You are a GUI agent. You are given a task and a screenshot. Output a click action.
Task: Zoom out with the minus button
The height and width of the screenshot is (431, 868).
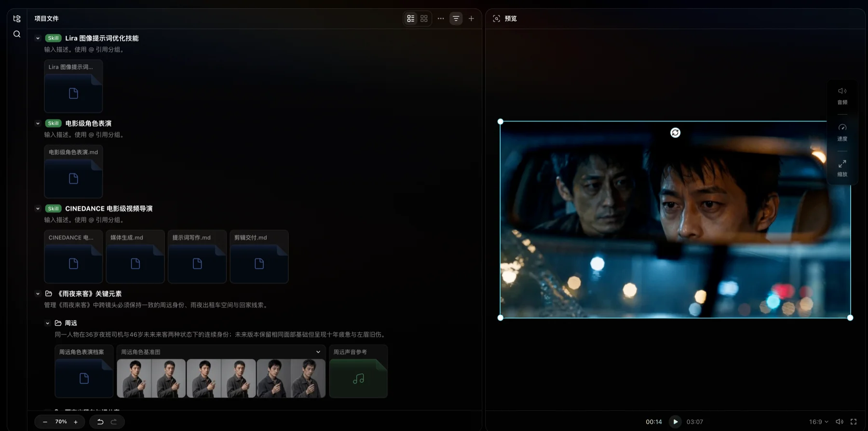coord(45,422)
